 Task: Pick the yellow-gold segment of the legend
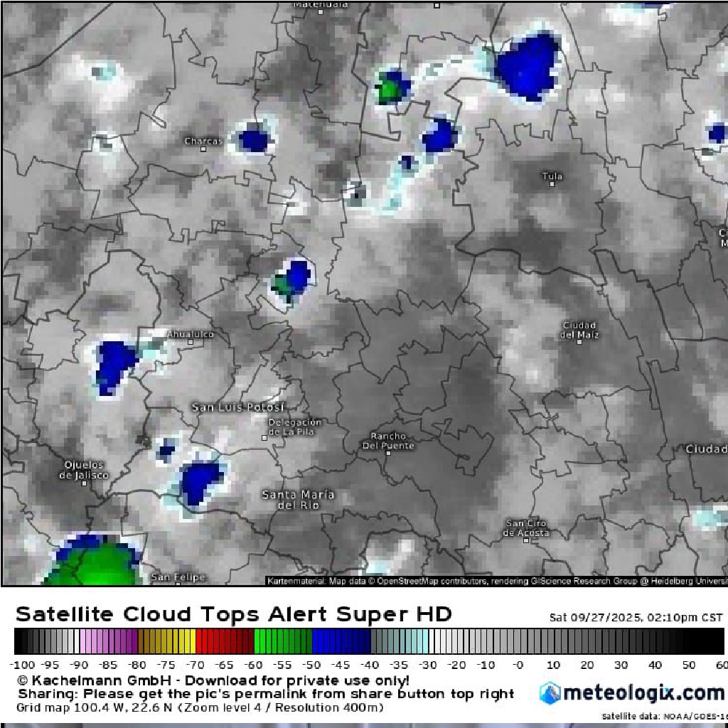coord(166,641)
